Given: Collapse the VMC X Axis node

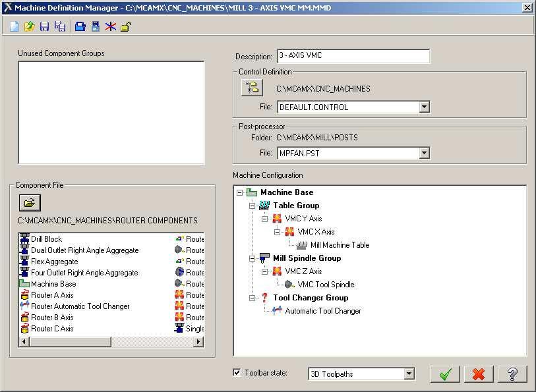Looking at the screenshot, I should (x=278, y=232).
